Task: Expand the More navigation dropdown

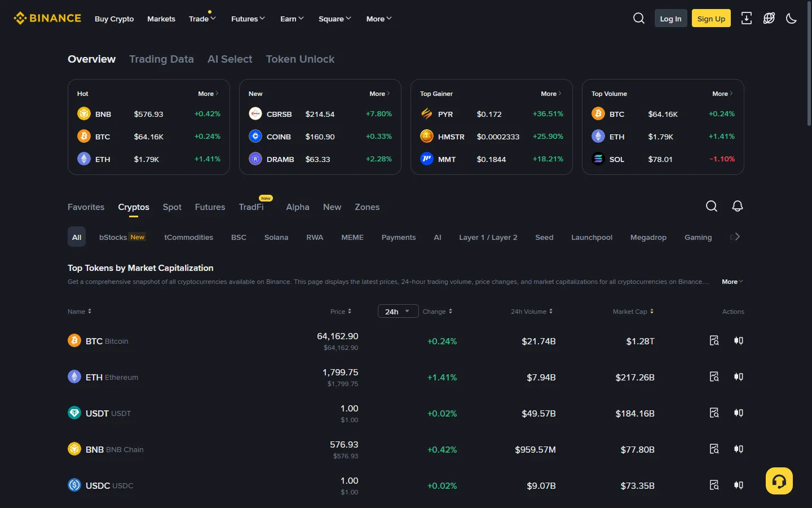Action: point(379,19)
